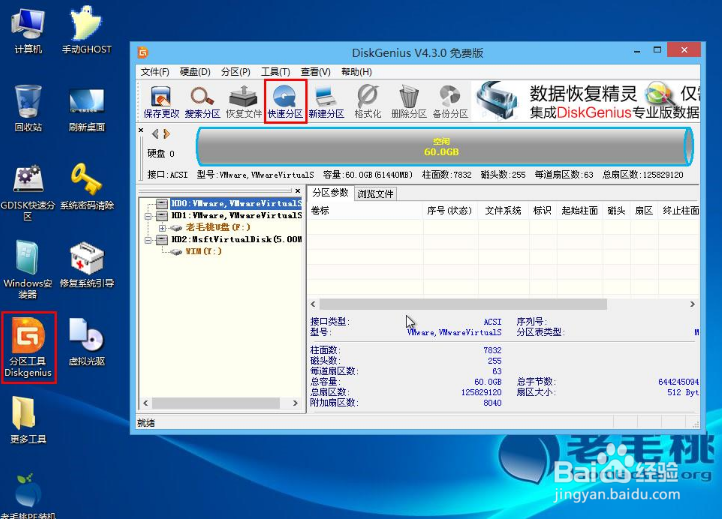Go to next disk with right arrow
Viewport: 722px width, 520px height.
click(x=167, y=134)
